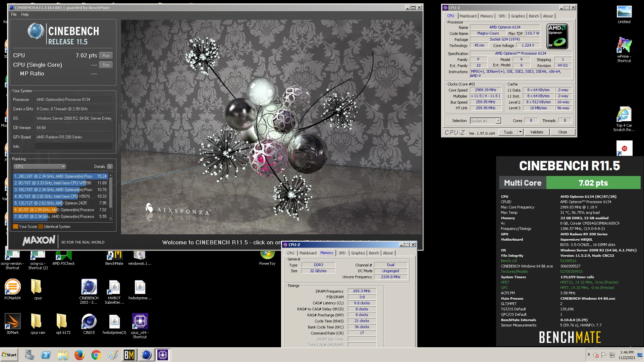Switch to Cinebench taskbar button
644x362 pixels.
point(146,355)
